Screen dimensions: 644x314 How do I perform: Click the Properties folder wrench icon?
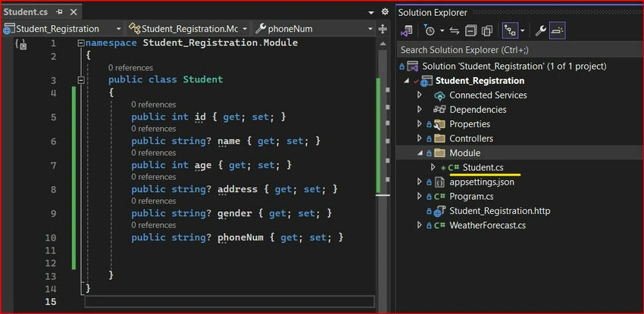439,124
